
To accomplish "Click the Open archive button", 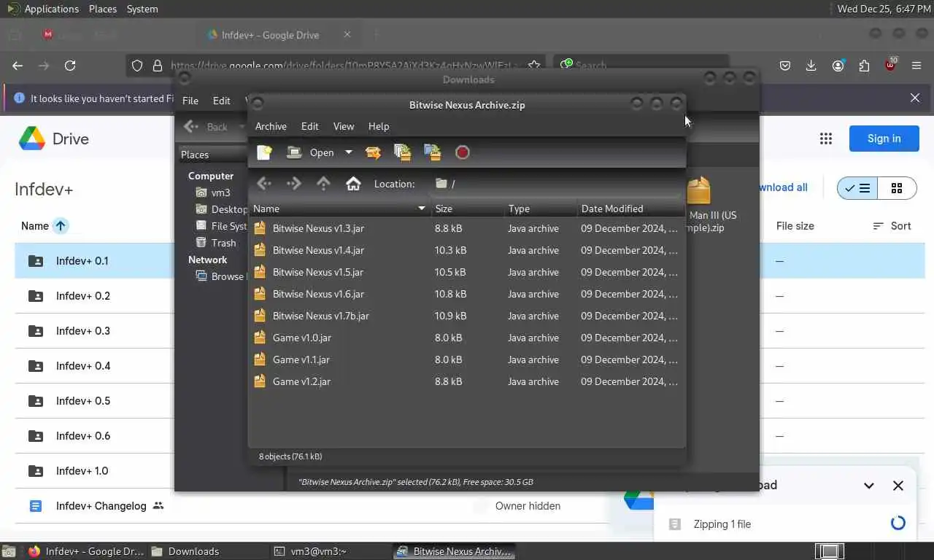I will coord(311,152).
